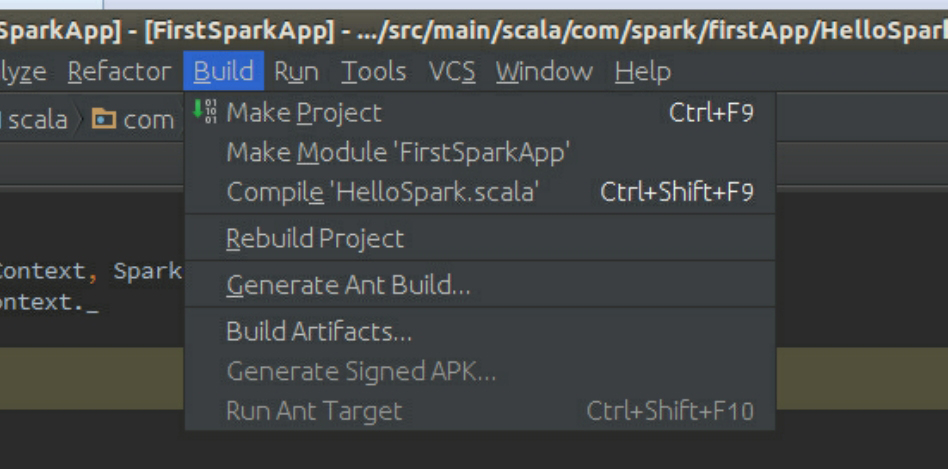The image size is (948, 469).
Task: Open the Tools menu
Action: [373, 72]
